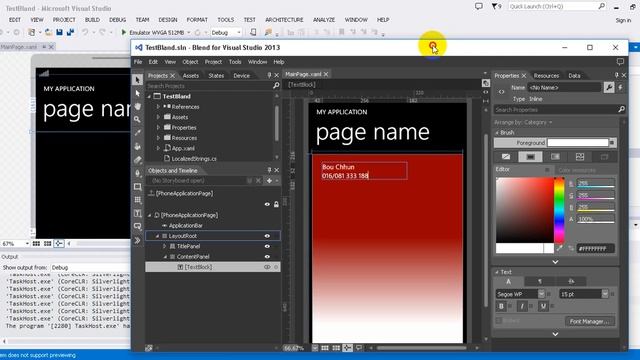640x360 pixels.
Task: Expand the Properties folder in Projects tree
Action: [158, 127]
